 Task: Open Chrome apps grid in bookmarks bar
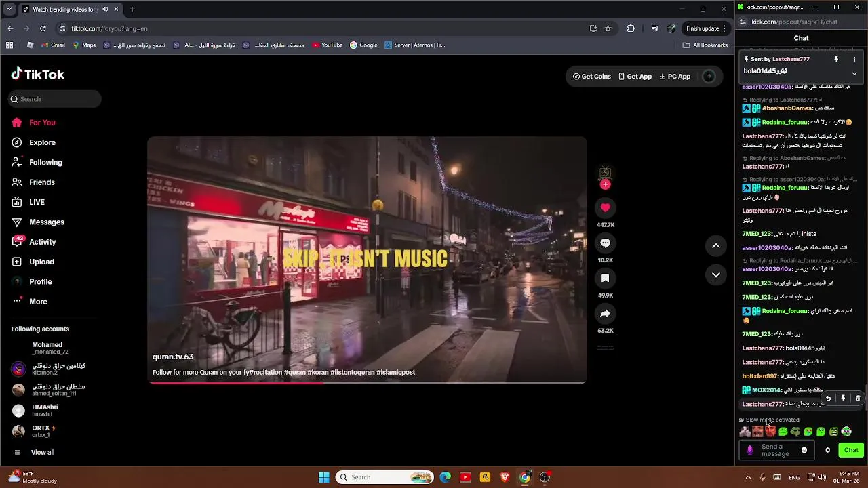(9, 45)
